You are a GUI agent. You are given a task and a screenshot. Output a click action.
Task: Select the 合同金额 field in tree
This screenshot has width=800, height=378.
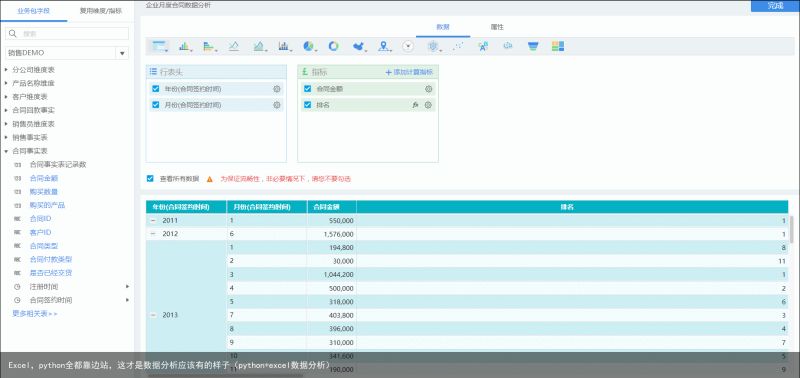click(43, 179)
